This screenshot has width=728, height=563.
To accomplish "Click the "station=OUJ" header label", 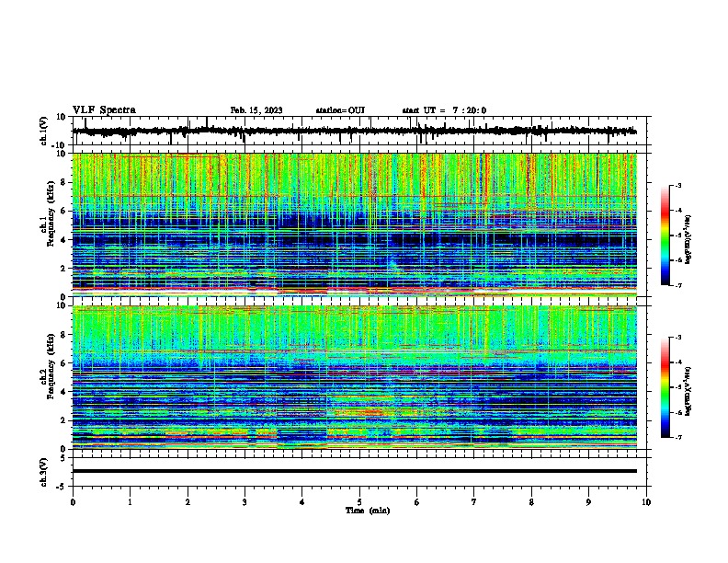I will (x=340, y=110).
